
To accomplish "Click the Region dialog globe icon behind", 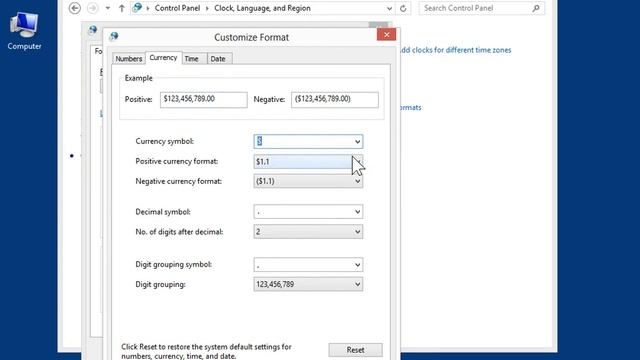I will (93, 30).
